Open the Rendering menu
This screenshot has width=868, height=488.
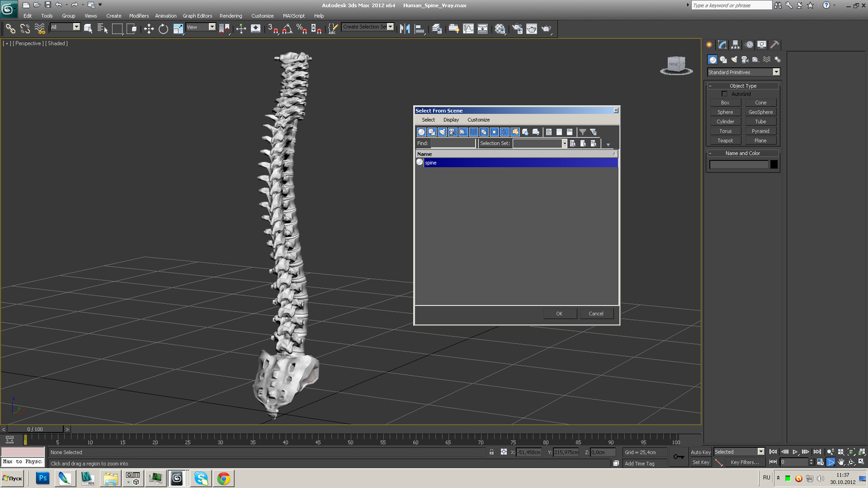(x=231, y=15)
